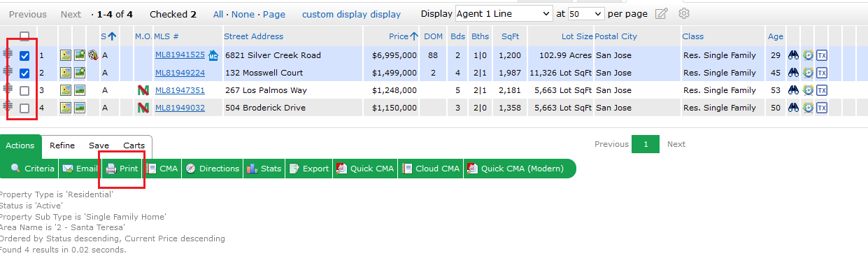Screen dimensions: 868x256
Task: Open map icon for 6821 Silver Creek Road
Action: [x=65, y=55]
